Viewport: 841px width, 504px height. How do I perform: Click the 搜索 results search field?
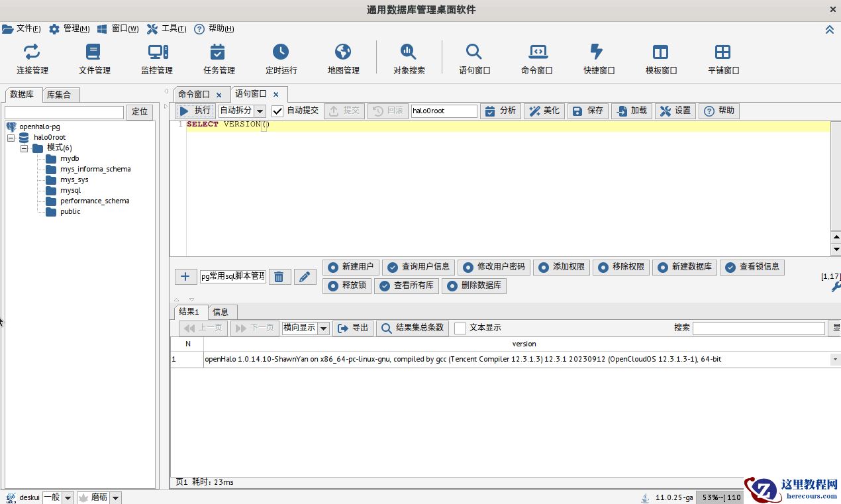pyautogui.click(x=759, y=328)
